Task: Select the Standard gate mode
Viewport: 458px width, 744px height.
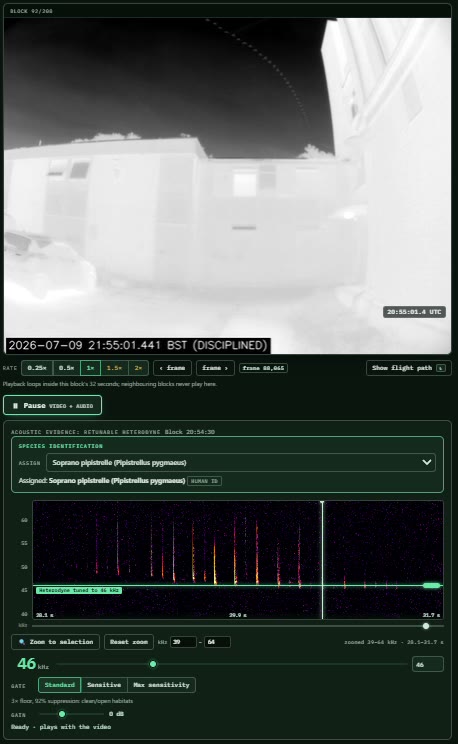Action: [60, 685]
